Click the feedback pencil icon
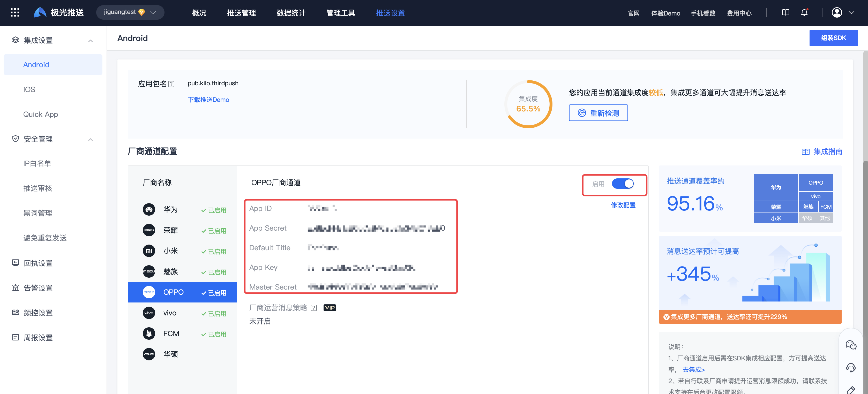This screenshot has height=394, width=868. click(851, 390)
